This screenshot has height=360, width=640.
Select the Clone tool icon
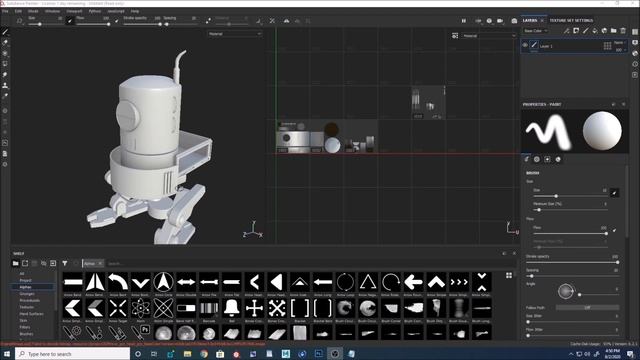(5, 85)
